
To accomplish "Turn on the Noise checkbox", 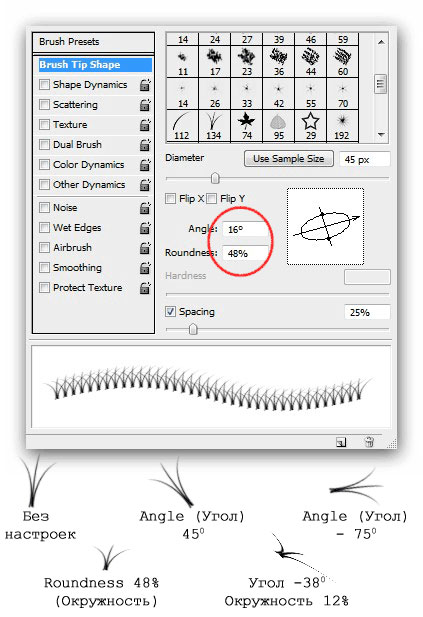I will [x=44, y=207].
